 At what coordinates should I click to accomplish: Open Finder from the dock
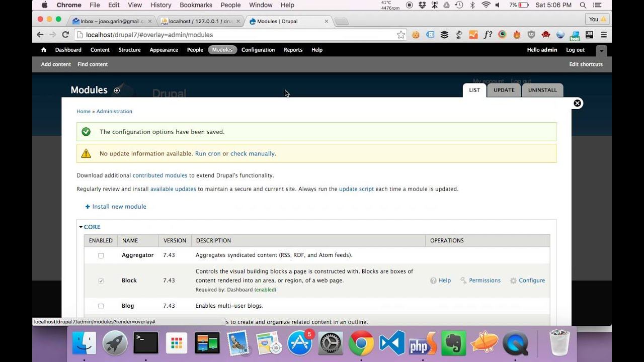85,343
